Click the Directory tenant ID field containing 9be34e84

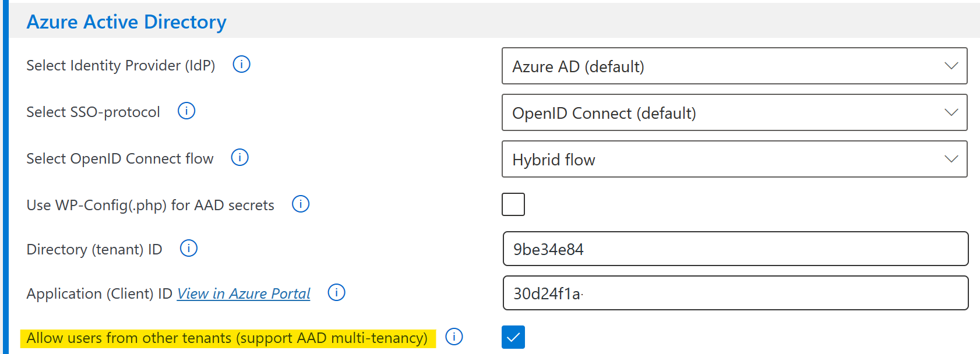coord(735,249)
